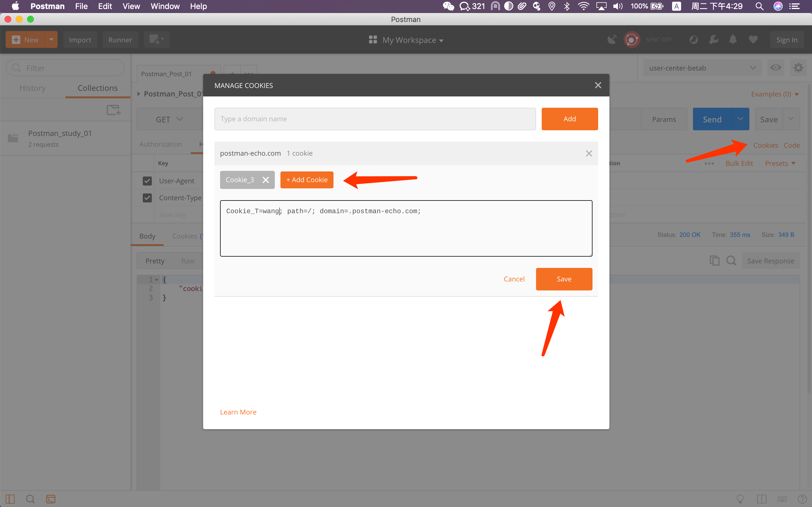Open the user-center-betab environment dropdown
The width and height of the screenshot is (812, 507).
(702, 68)
